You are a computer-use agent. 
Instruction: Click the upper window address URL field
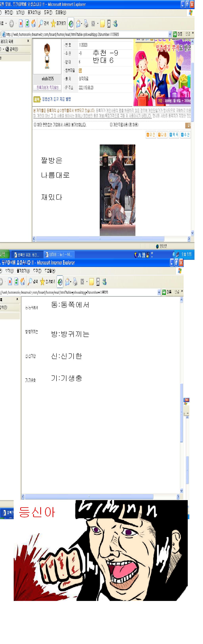[x=86, y=34]
